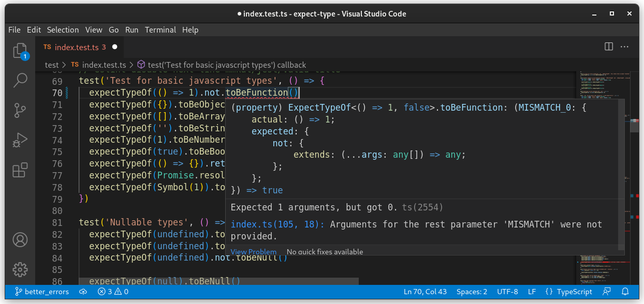This screenshot has height=304, width=644.
Task: Click 'Nullable types' test name string
Action: 148,222
